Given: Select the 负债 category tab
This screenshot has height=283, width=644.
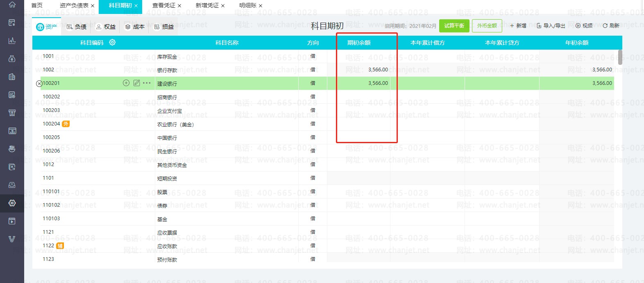Looking at the screenshot, I should [x=77, y=27].
